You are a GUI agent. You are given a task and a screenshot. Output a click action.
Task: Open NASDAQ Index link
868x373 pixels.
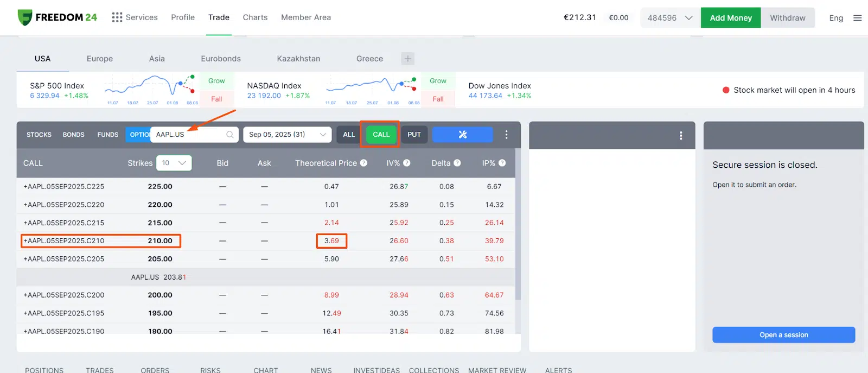(274, 86)
